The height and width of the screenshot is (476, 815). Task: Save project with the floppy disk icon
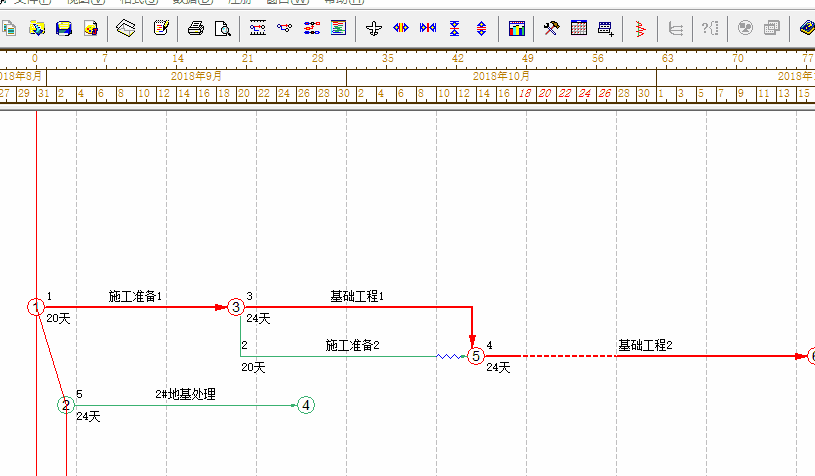[x=63, y=28]
